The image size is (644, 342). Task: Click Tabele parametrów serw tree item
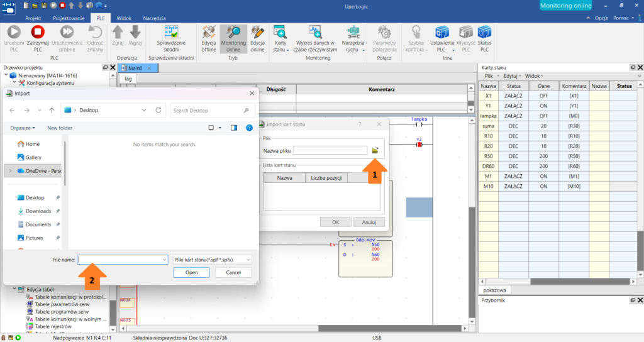click(62, 304)
